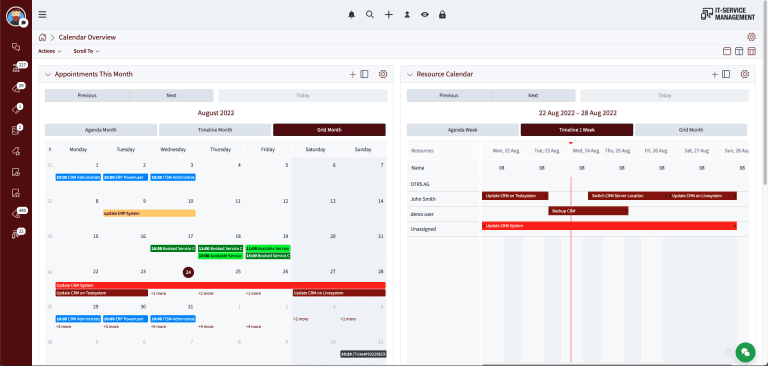Image resolution: width=768 pixels, height=366 pixels.
Task: Expand '+2 more' under Saturday 3
Action: 301,319
